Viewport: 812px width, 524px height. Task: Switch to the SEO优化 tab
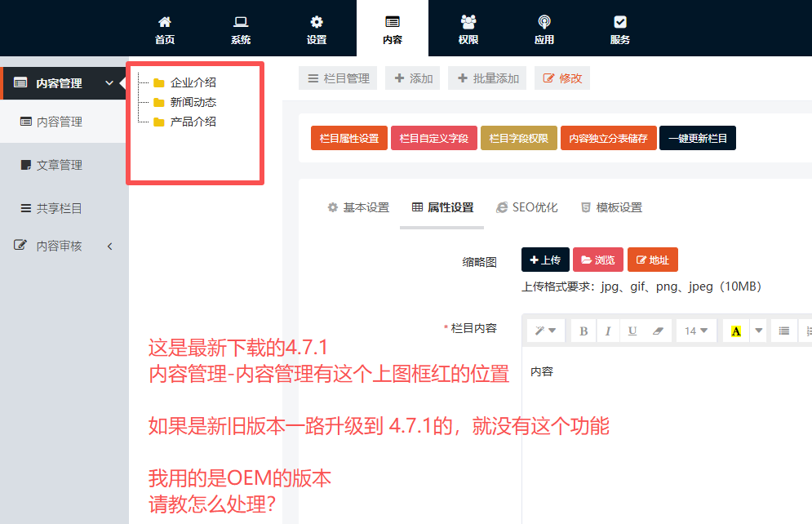(x=527, y=207)
